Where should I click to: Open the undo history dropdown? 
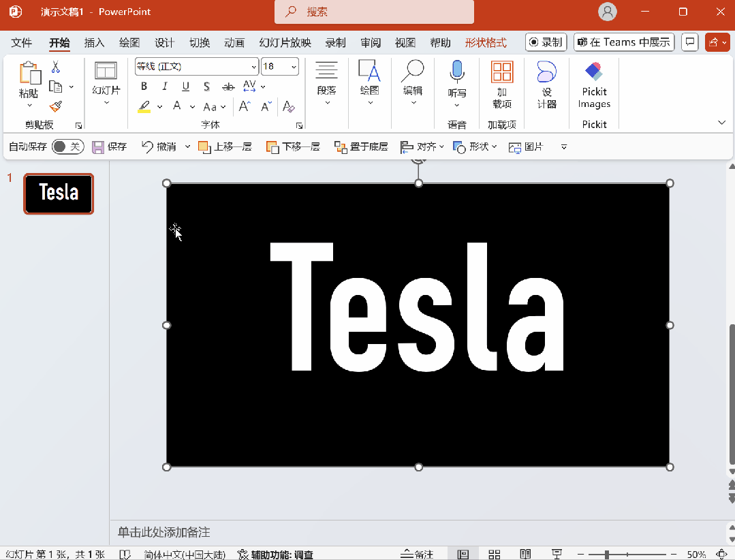point(187,146)
